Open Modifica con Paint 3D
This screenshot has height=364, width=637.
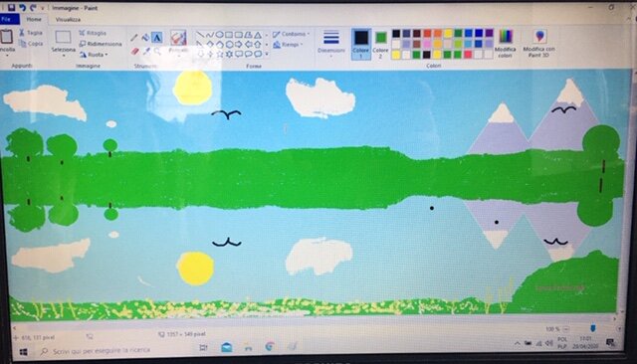[x=539, y=43]
